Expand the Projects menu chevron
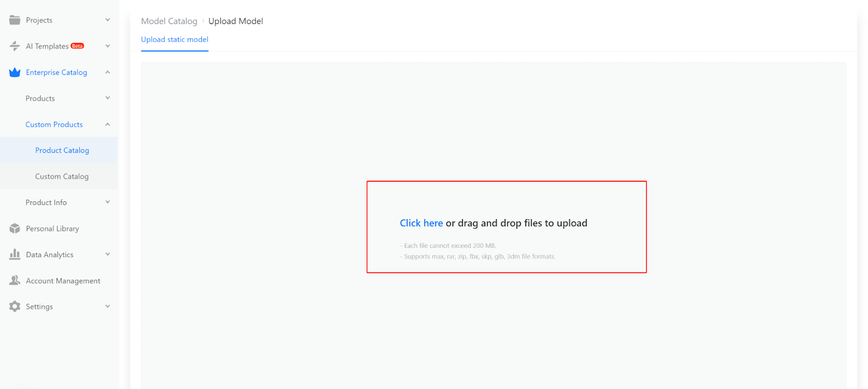 coord(107,20)
